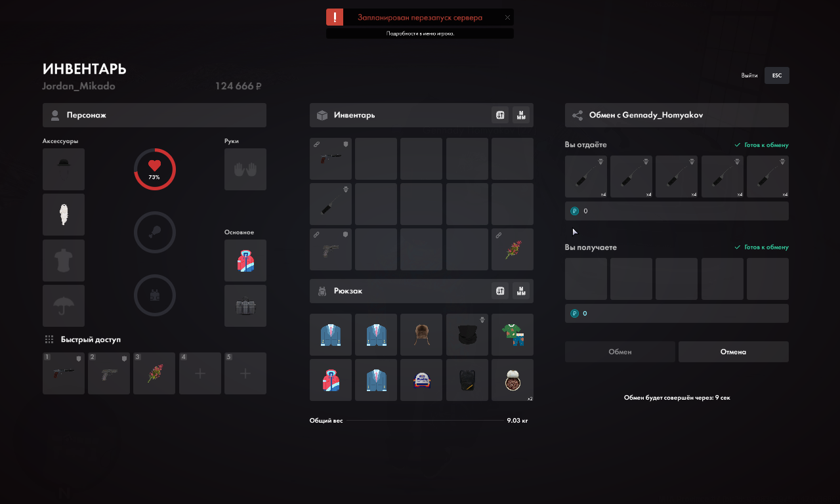Image resolution: width=840 pixels, height=504 pixels.
Task: Click the player name Jordan_Mikado
Action: pos(79,86)
